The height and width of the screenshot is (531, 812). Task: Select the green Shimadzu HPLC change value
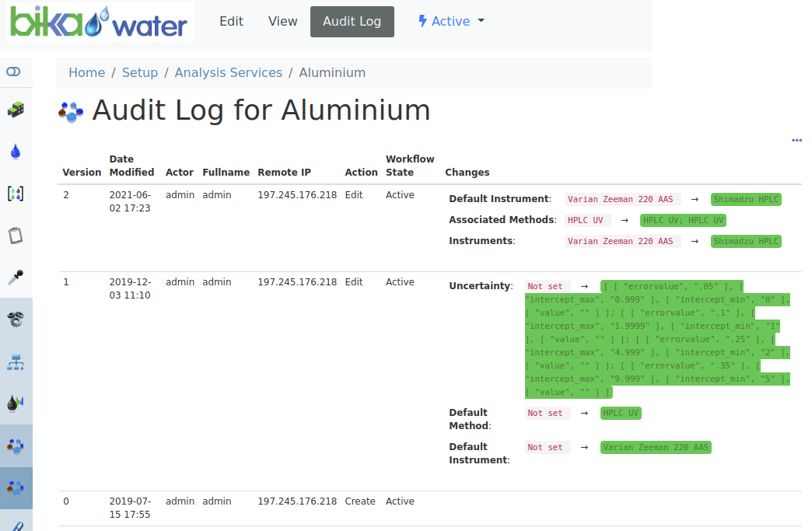746,199
